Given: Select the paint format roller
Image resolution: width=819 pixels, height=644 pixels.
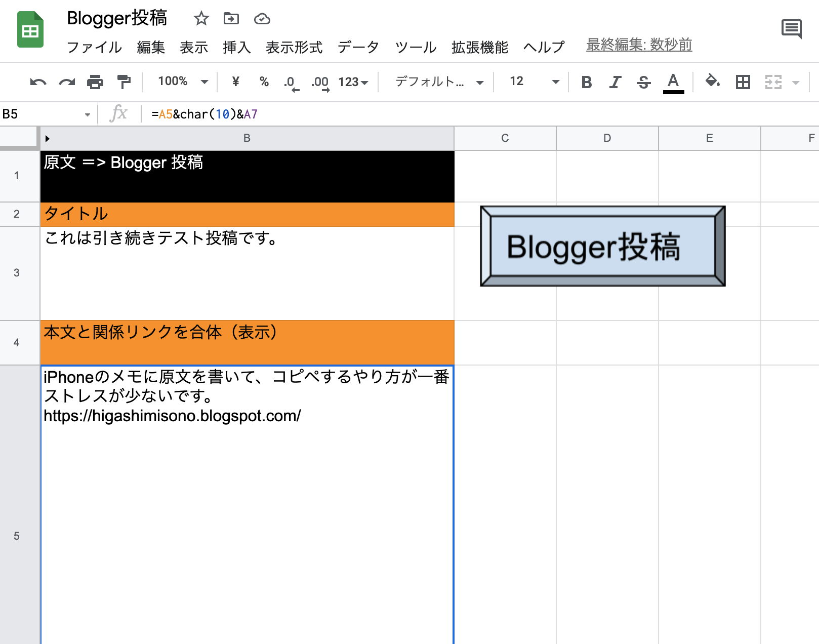Looking at the screenshot, I should point(124,82).
